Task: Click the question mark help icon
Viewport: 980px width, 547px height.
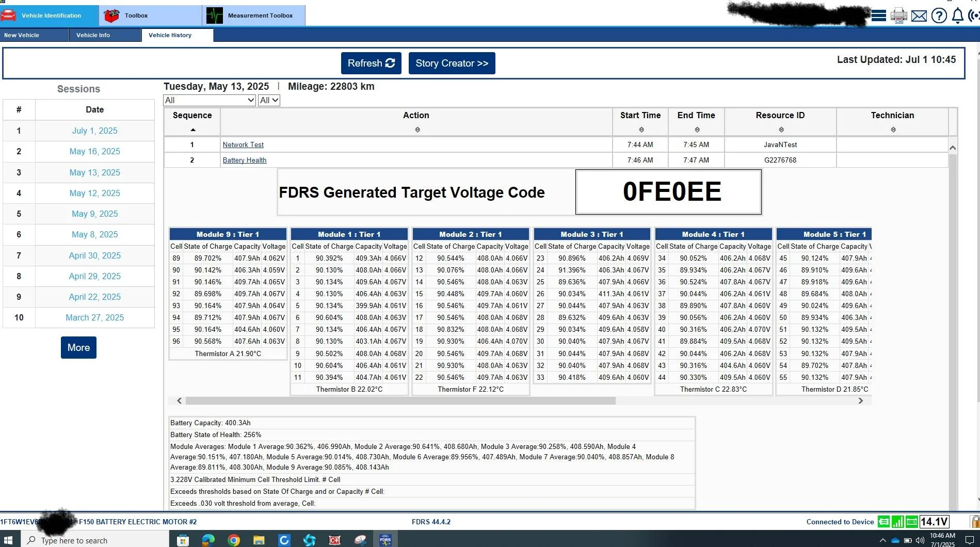Action: click(939, 16)
